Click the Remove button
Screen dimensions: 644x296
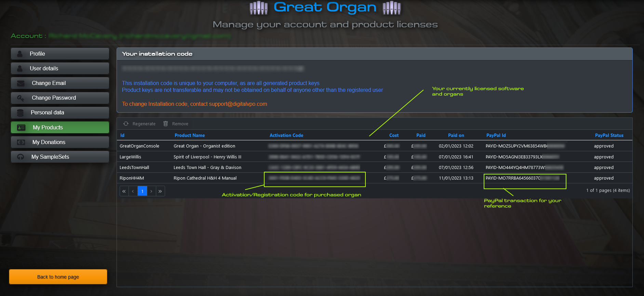click(x=176, y=124)
